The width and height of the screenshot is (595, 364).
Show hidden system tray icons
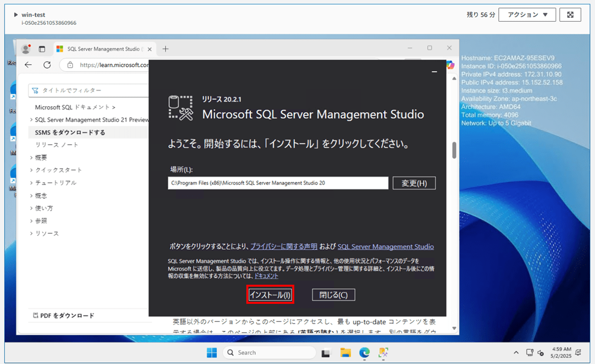click(x=516, y=353)
